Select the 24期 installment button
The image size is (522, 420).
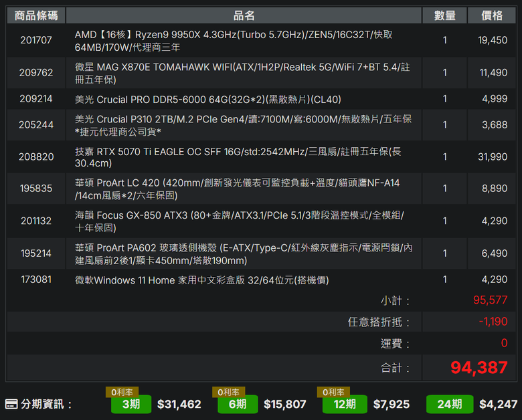click(x=450, y=405)
